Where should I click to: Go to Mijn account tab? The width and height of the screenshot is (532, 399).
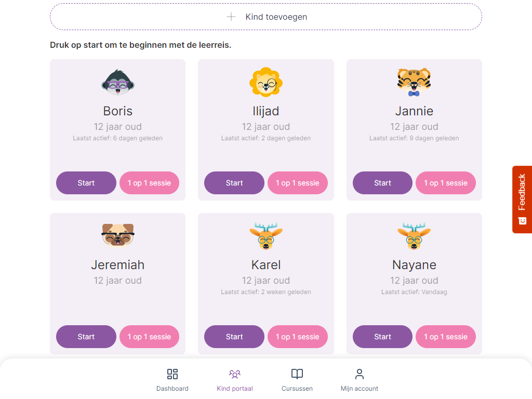tap(360, 380)
